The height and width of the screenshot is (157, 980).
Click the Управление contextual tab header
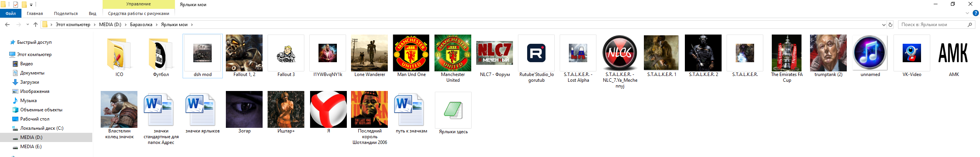point(139,4)
